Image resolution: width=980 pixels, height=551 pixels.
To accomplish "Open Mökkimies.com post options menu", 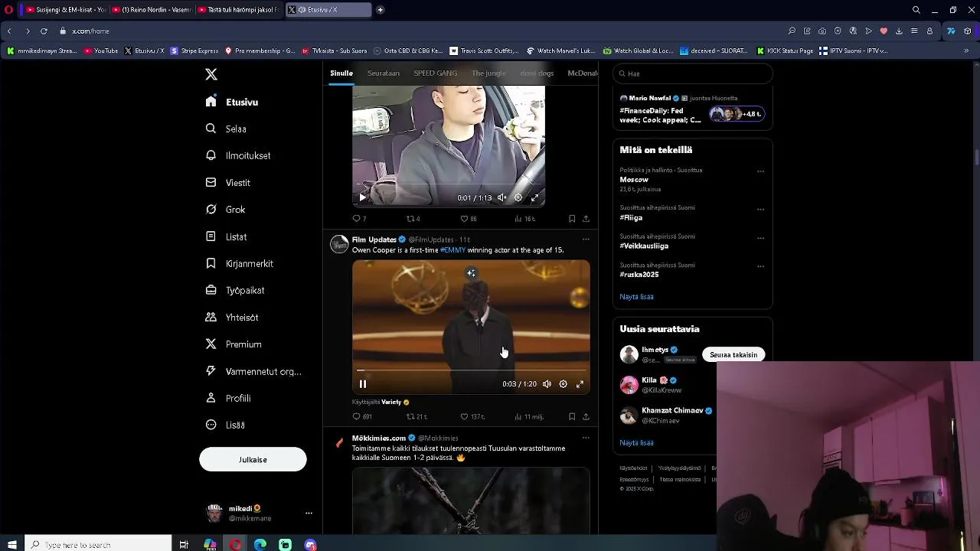I will pos(586,439).
